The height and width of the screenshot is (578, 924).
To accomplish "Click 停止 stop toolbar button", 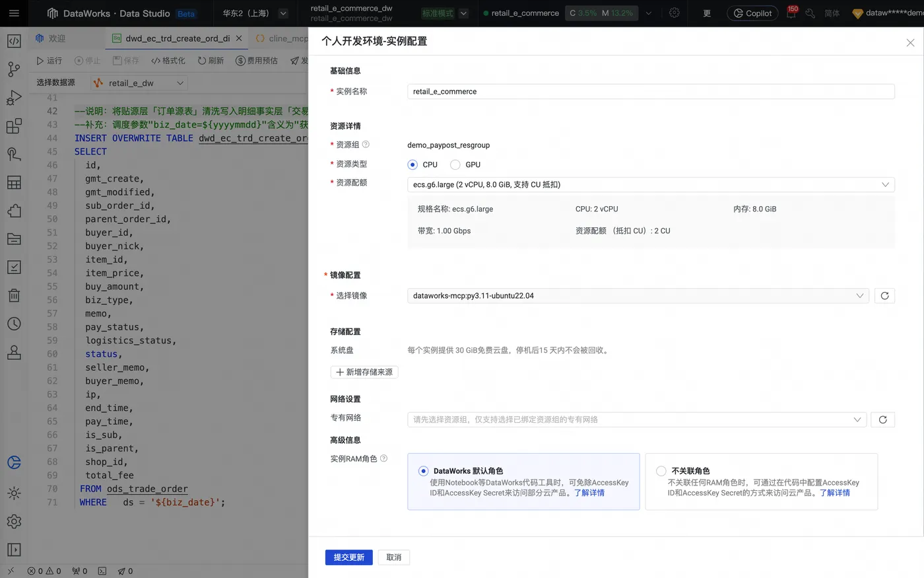I will point(87,61).
